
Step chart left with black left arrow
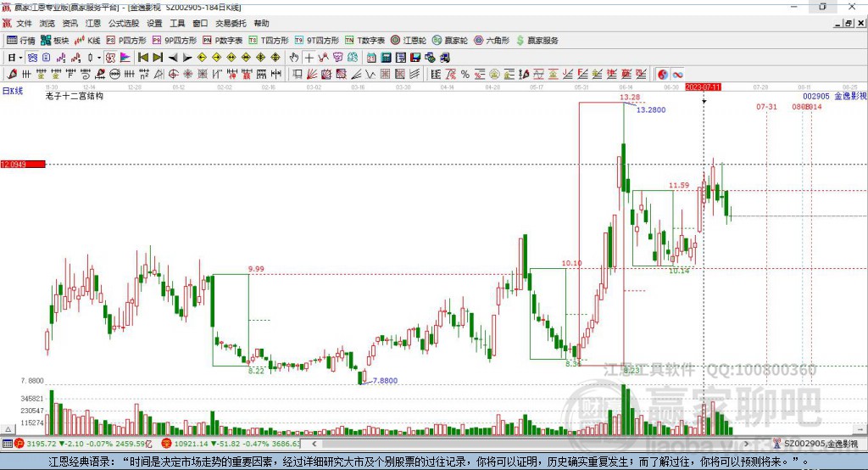pos(173,58)
